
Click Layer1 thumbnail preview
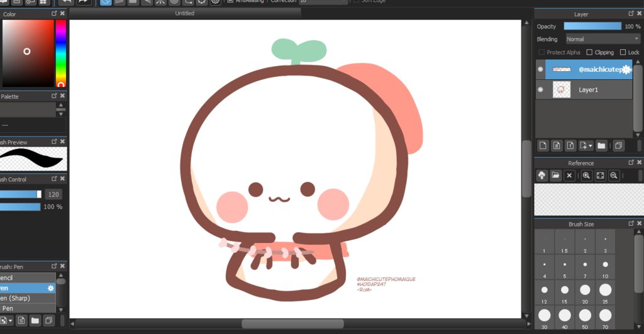(x=562, y=89)
